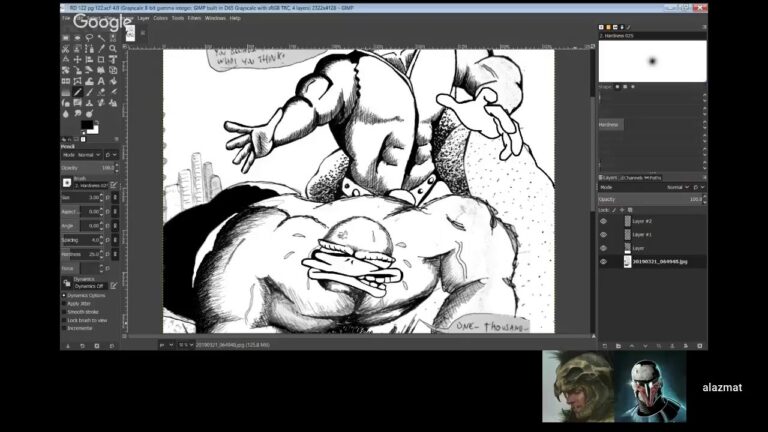Click the layer Opacity stepper arrows
Screen dimensions: 768x432
coord(705,199)
